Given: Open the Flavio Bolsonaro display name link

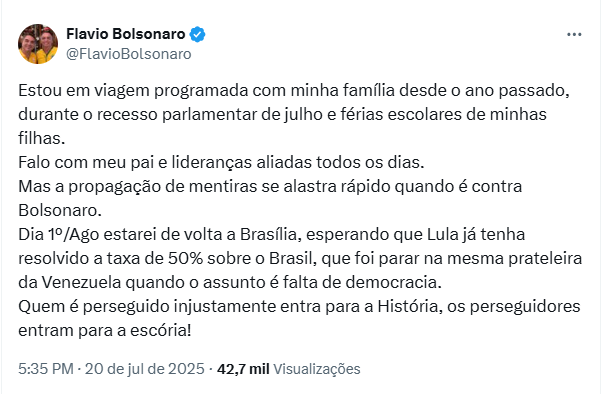Looking at the screenshot, I should (x=125, y=34).
